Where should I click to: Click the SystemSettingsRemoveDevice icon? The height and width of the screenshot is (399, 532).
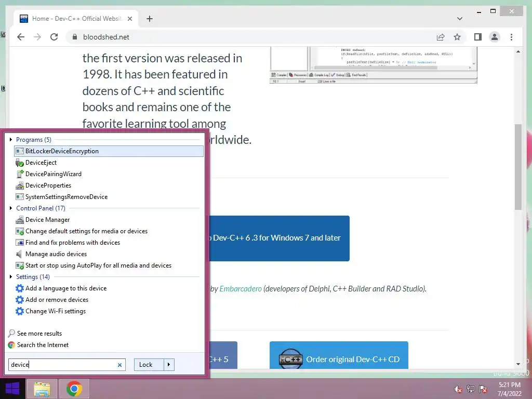[20, 197]
